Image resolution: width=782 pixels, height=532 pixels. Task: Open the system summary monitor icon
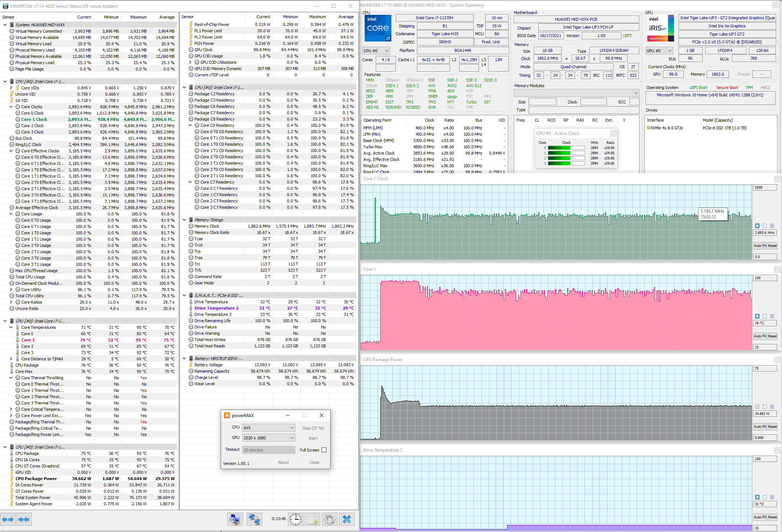(x=235, y=519)
